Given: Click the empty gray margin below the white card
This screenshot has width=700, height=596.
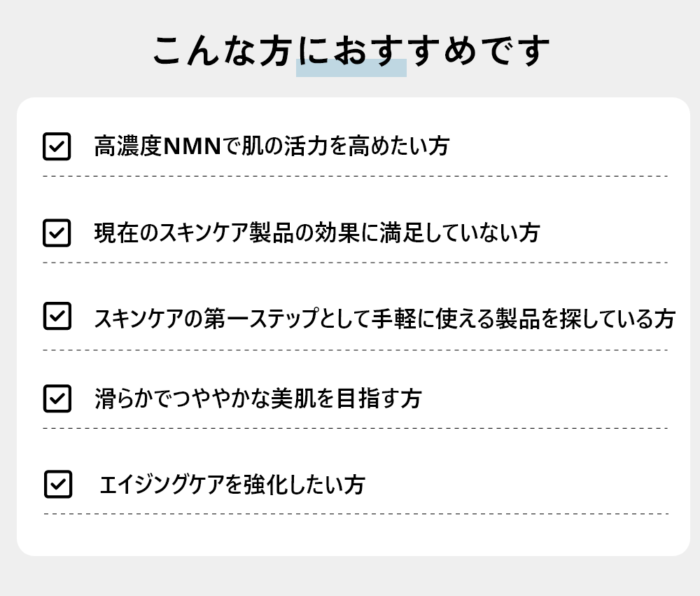Looking at the screenshot, I should pyautogui.click(x=350, y=577).
